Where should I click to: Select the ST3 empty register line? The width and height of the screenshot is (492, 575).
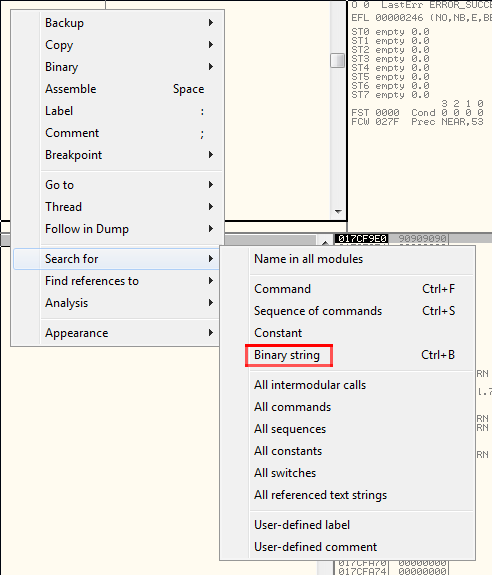point(390,59)
